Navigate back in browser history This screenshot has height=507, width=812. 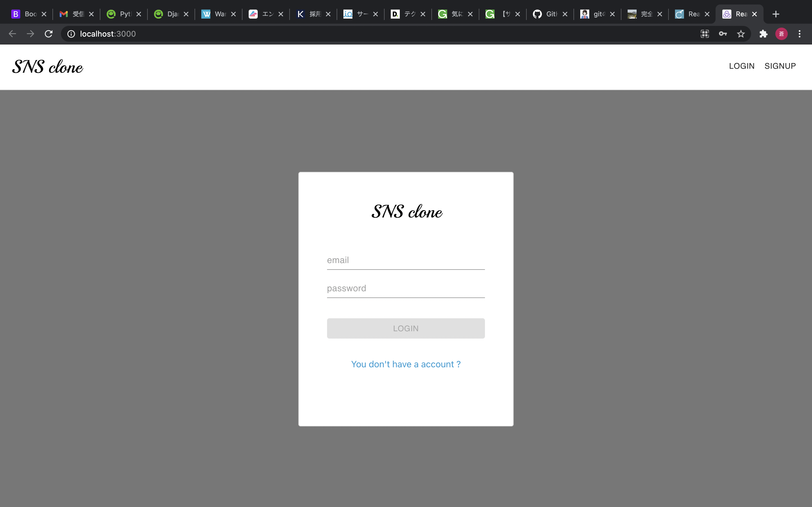12,34
